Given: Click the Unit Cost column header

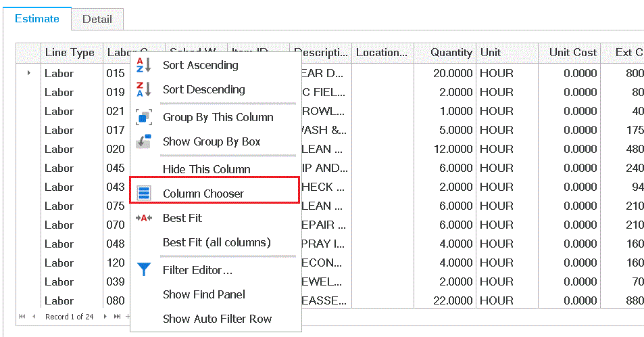Looking at the screenshot, I should click(572, 52).
